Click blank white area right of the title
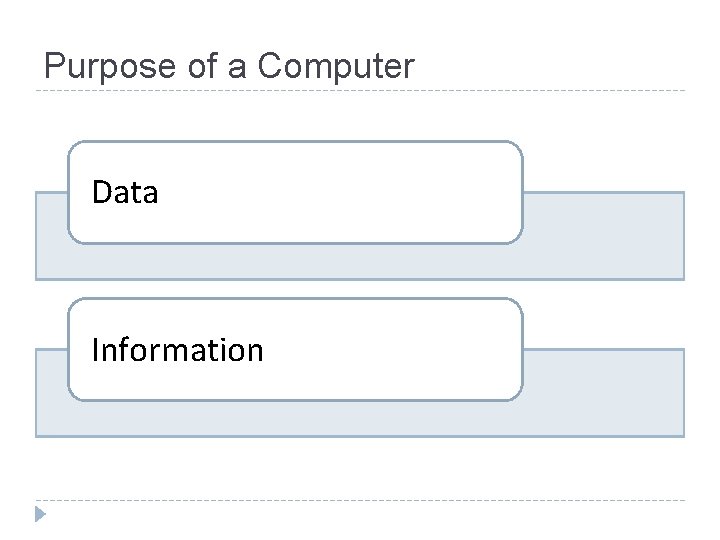This screenshot has height=540, width=720. tap(560, 60)
